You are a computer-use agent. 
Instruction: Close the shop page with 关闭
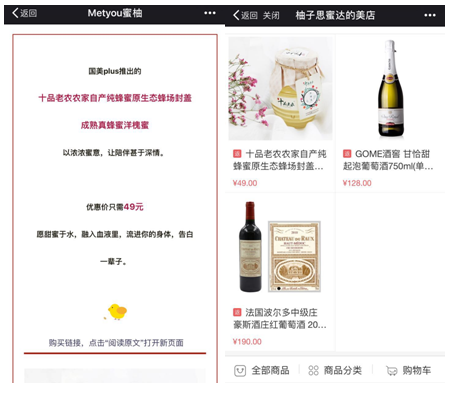click(271, 15)
